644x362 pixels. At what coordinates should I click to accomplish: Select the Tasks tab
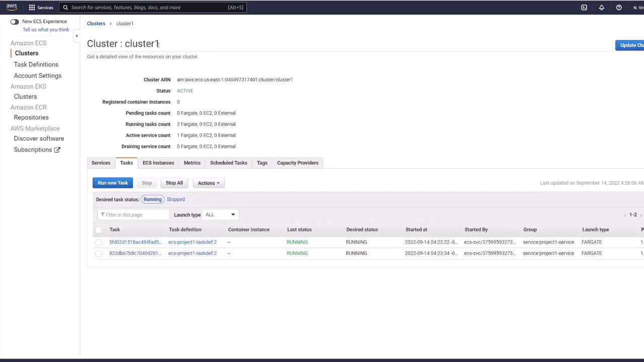tap(126, 163)
